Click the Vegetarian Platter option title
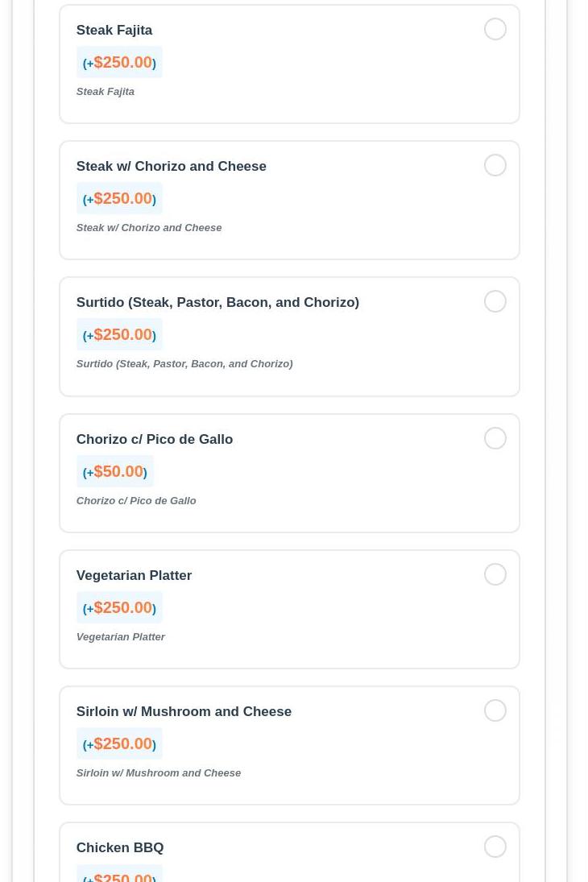The width and height of the screenshot is (588, 882). 134,576
